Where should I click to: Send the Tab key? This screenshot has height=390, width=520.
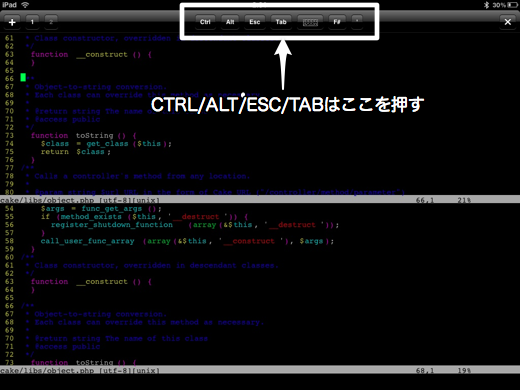pos(281,22)
